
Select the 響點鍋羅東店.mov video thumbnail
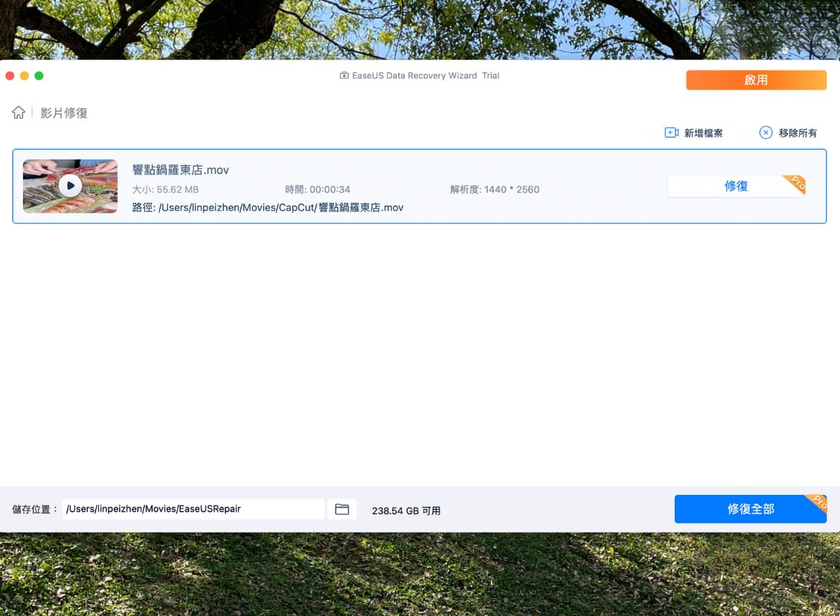coord(70,186)
